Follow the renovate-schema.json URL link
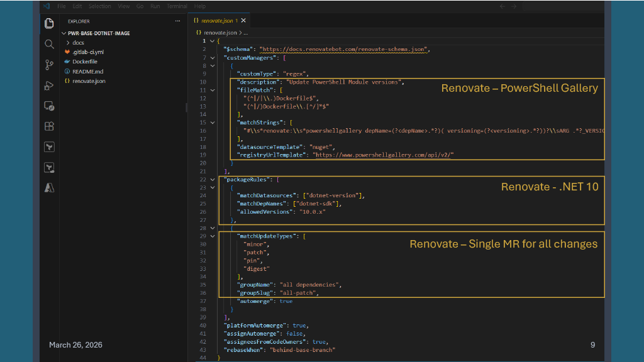Image resolution: width=644 pixels, height=362 pixels. [344, 49]
